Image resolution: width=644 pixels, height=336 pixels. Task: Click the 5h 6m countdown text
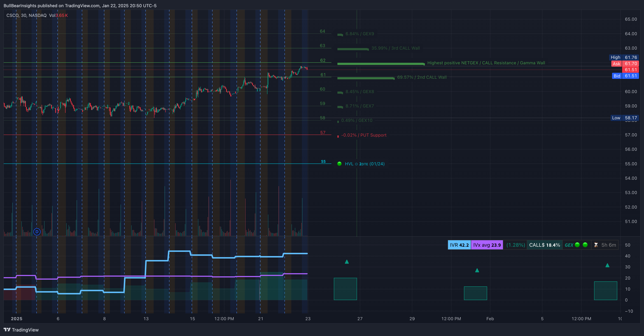(x=608, y=245)
